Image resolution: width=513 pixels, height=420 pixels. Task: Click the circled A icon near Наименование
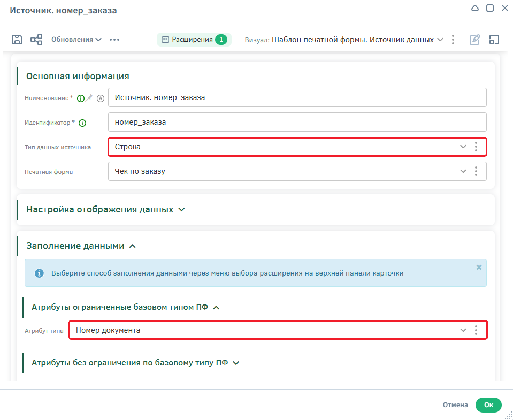click(100, 98)
